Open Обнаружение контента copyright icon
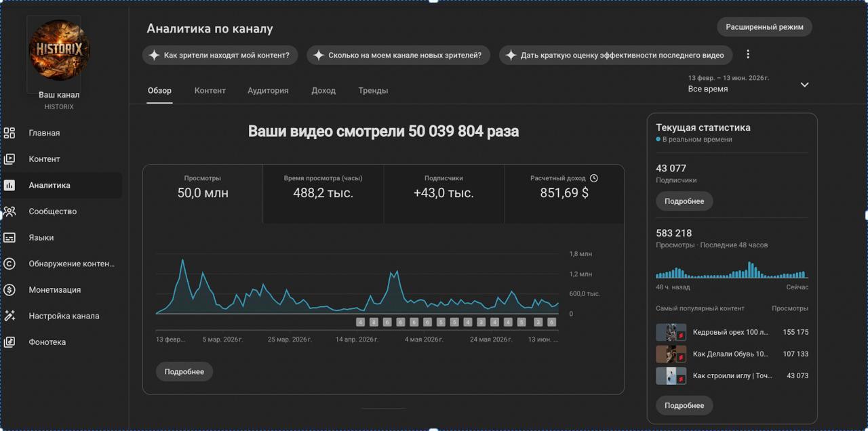The width and height of the screenshot is (868, 431). coord(9,264)
